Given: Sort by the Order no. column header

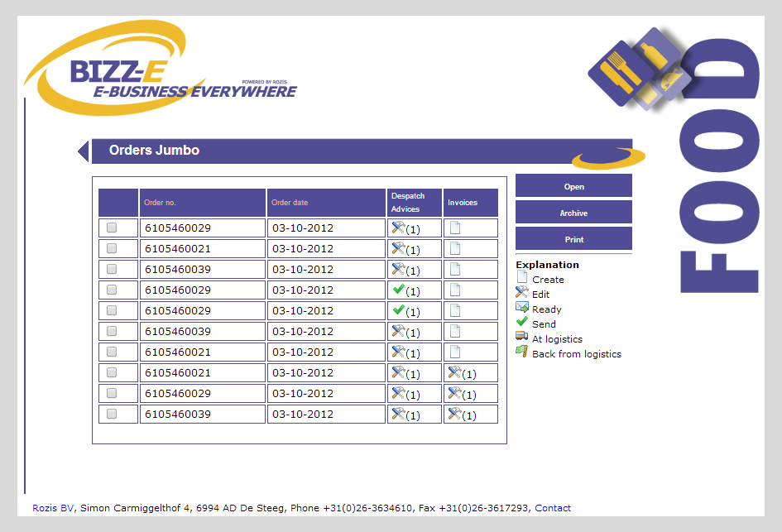Looking at the screenshot, I should coord(160,203).
